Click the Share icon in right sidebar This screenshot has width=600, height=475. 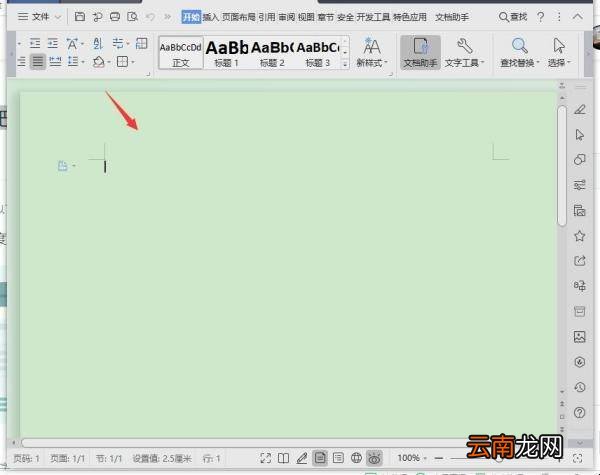pyautogui.click(x=580, y=261)
